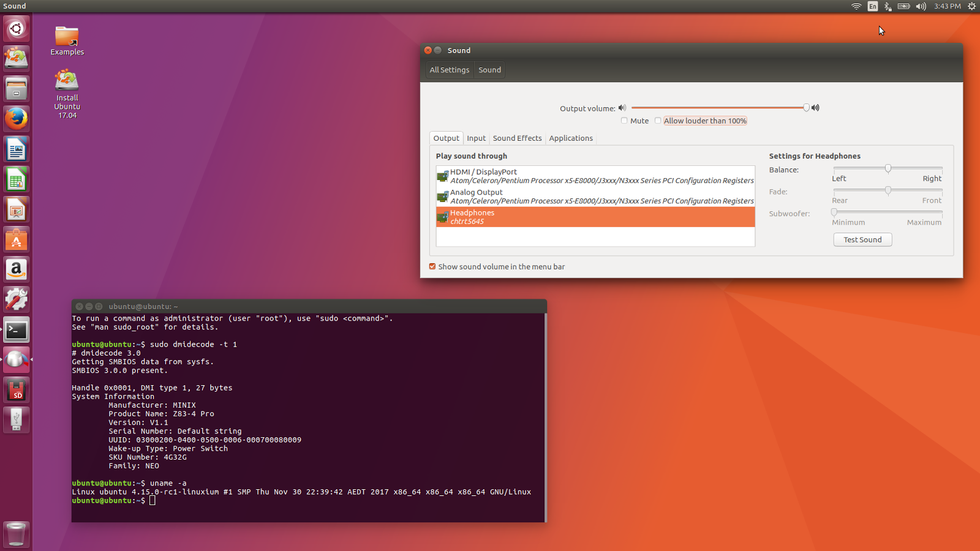
Task: Select Analog Output device
Action: coord(595,197)
